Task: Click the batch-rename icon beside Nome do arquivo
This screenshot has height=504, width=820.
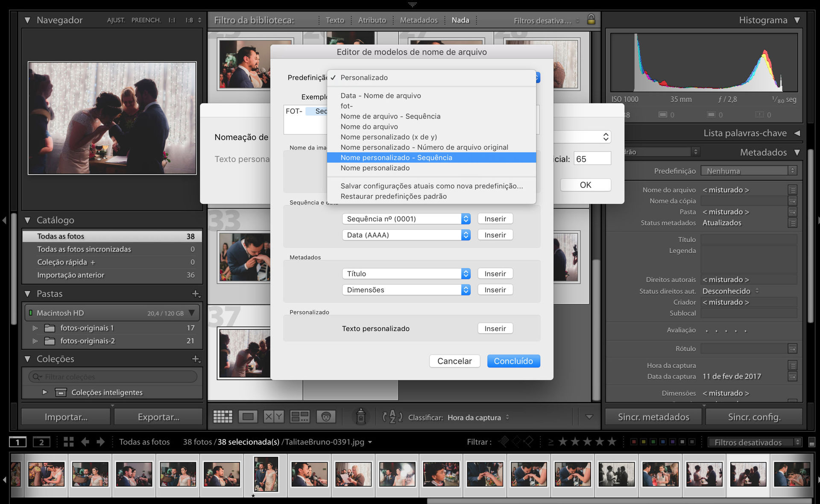Action: coord(793,190)
